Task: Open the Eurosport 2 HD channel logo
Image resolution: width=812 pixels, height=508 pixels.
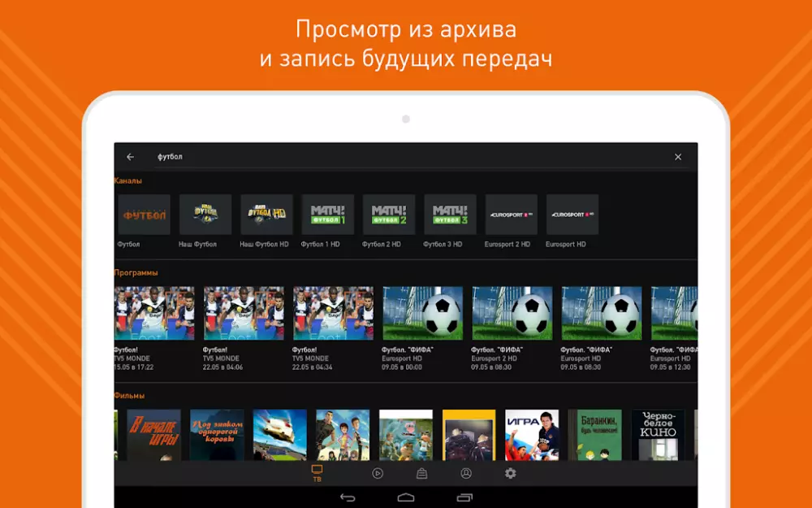Action: (511, 215)
